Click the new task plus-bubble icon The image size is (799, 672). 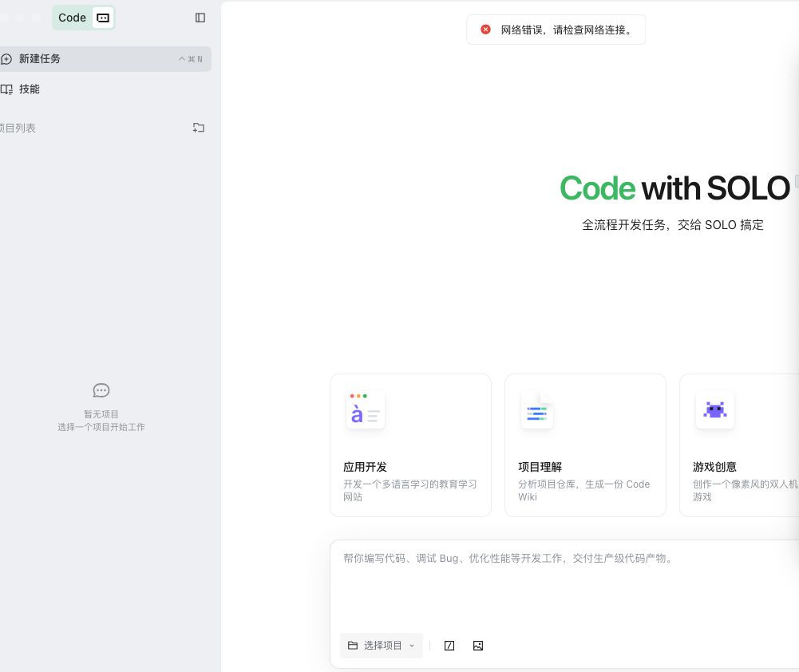point(6,59)
